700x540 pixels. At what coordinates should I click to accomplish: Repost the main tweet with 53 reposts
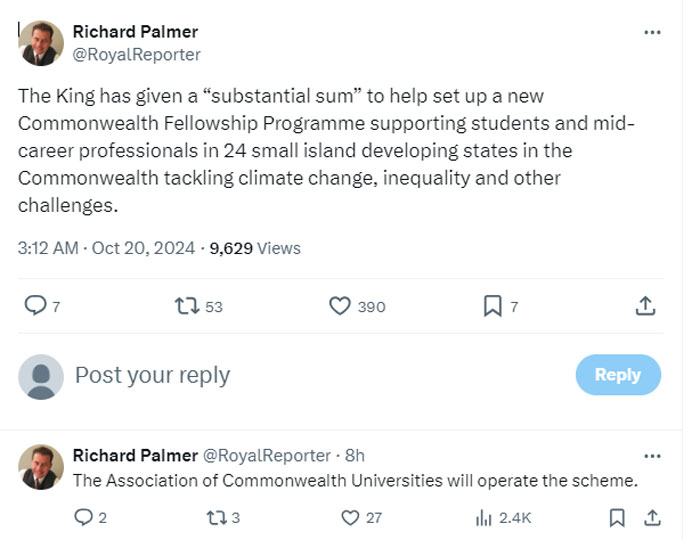(x=187, y=306)
